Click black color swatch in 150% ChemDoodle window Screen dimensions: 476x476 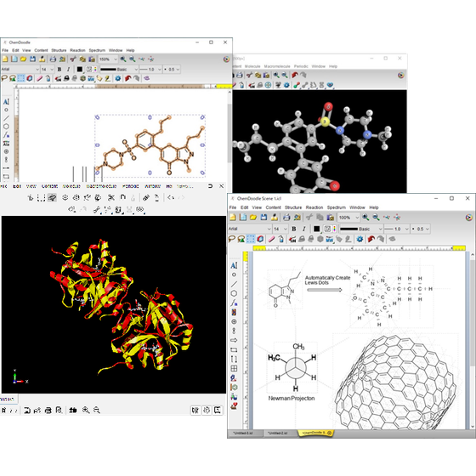pos(80,69)
